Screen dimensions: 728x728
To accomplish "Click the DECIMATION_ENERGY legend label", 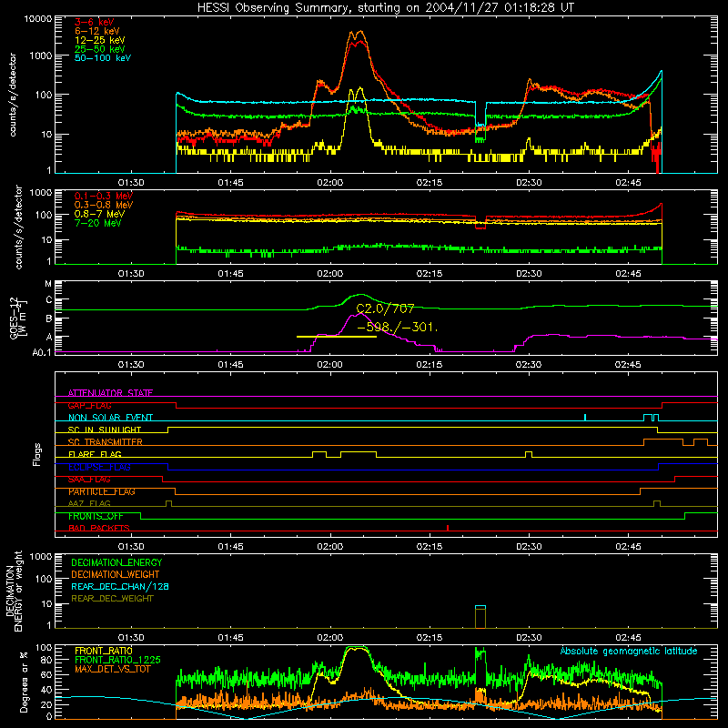I will pyautogui.click(x=116, y=562).
